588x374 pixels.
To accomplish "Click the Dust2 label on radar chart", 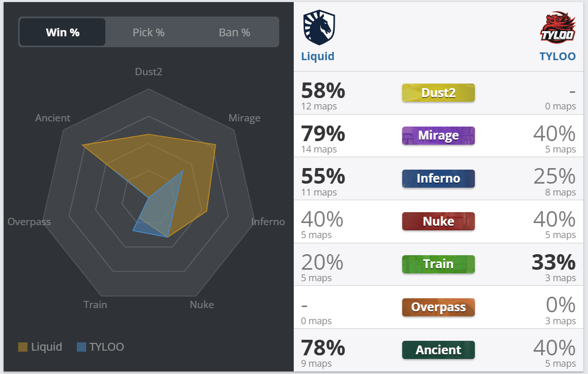I will pyautogui.click(x=148, y=72).
